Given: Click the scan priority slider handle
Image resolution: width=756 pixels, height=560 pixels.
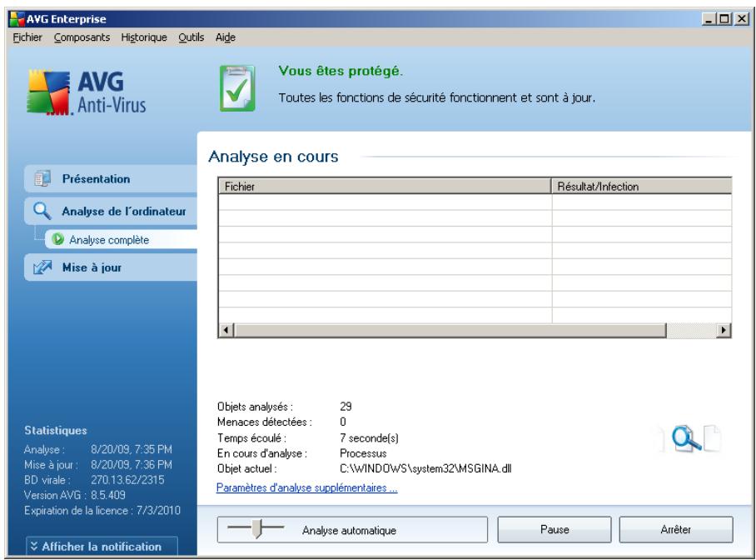Looking at the screenshot, I should click(x=257, y=528).
